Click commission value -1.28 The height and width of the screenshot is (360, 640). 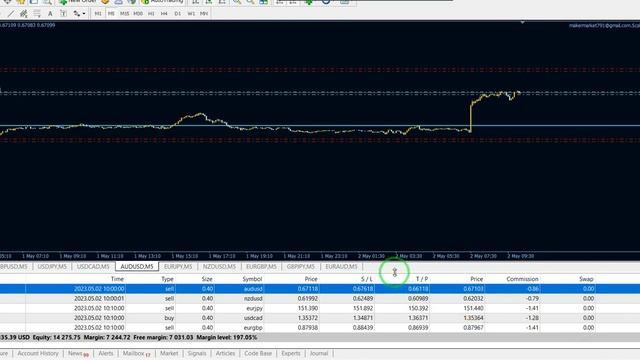click(533, 318)
